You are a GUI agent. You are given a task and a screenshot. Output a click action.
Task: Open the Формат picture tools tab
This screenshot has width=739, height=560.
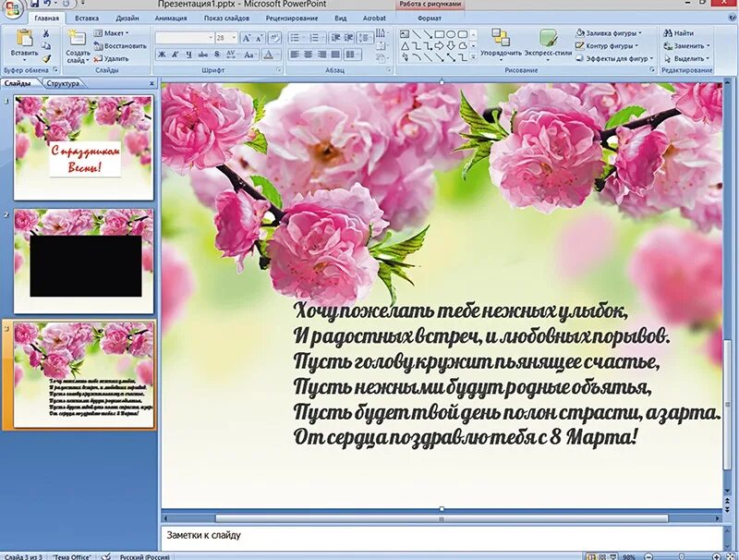tap(430, 18)
